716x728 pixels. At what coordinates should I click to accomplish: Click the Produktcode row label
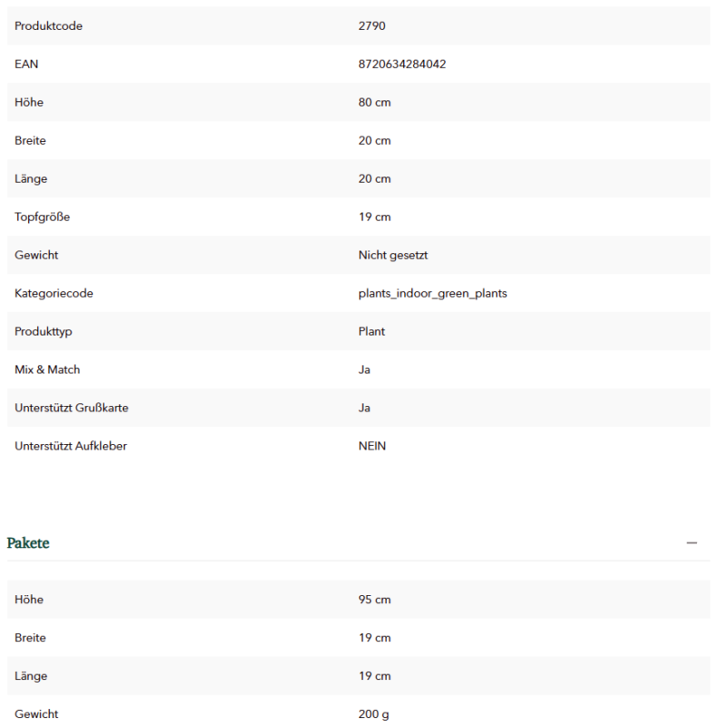tap(48, 26)
